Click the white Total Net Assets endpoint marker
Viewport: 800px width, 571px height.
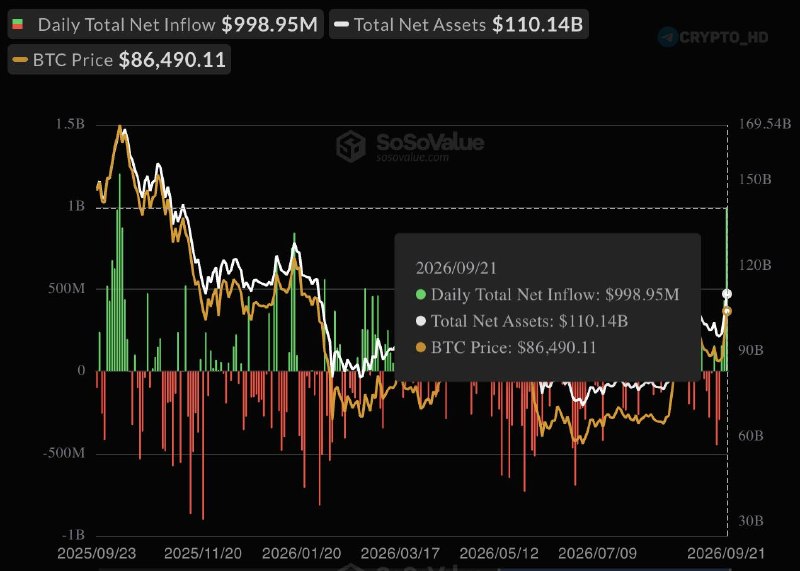(x=727, y=294)
